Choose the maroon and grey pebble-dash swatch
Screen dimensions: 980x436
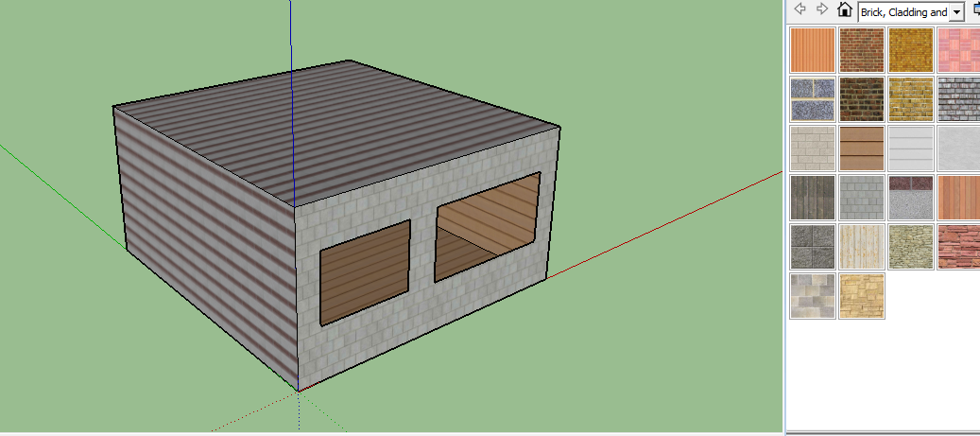pos(911,198)
